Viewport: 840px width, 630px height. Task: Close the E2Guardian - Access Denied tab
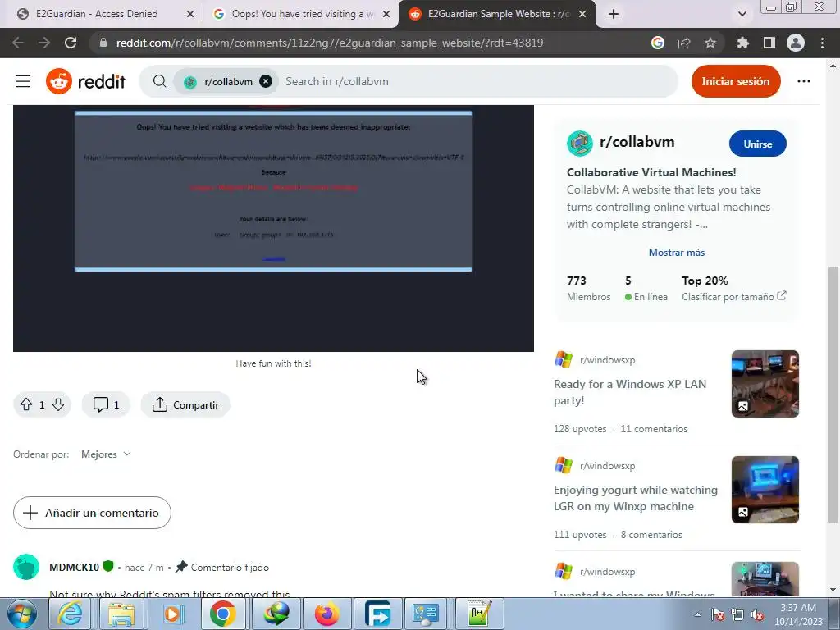190,14
